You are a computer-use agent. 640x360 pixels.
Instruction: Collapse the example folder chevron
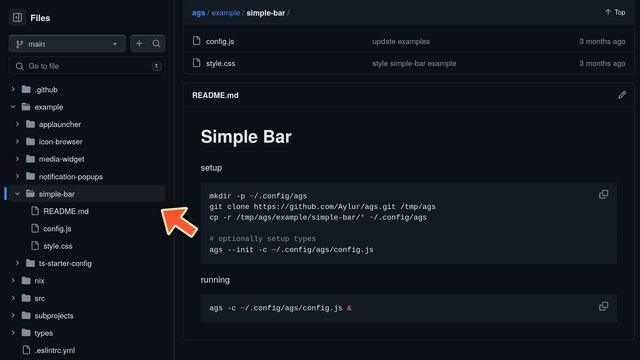(x=13, y=107)
